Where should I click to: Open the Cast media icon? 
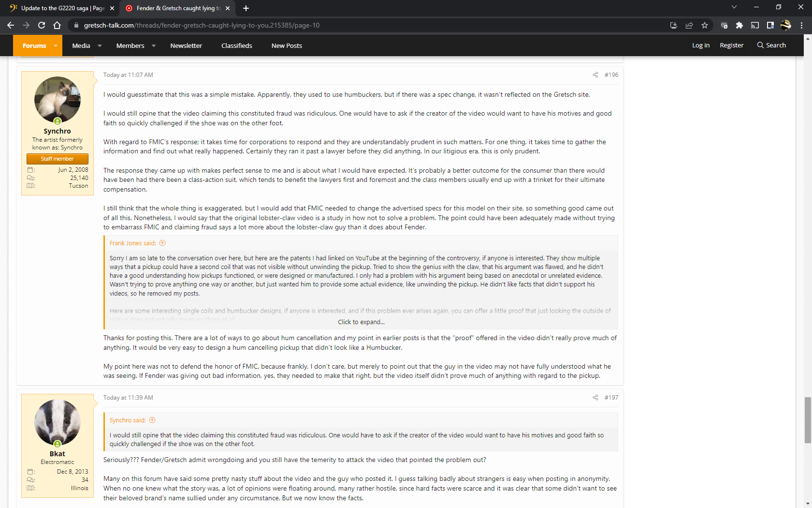coord(755,25)
